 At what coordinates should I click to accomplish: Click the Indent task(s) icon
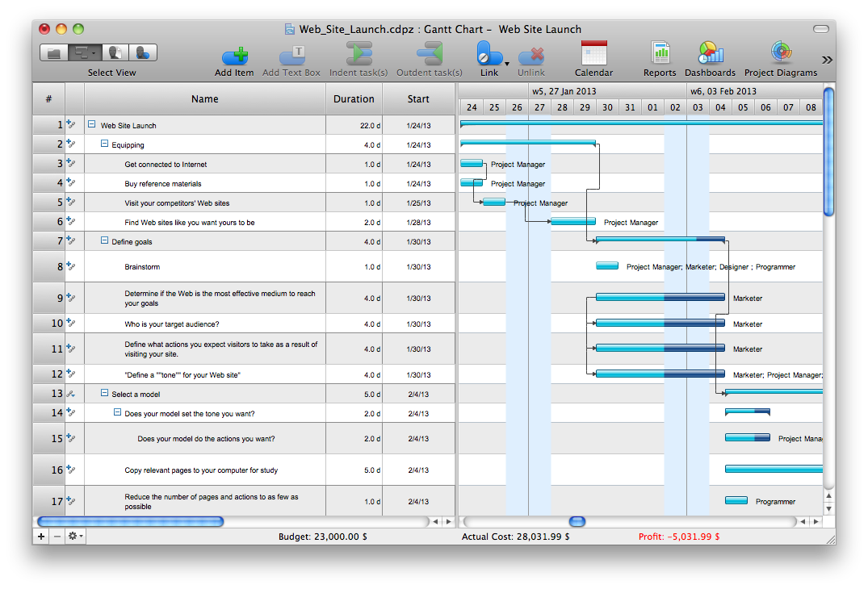click(359, 55)
